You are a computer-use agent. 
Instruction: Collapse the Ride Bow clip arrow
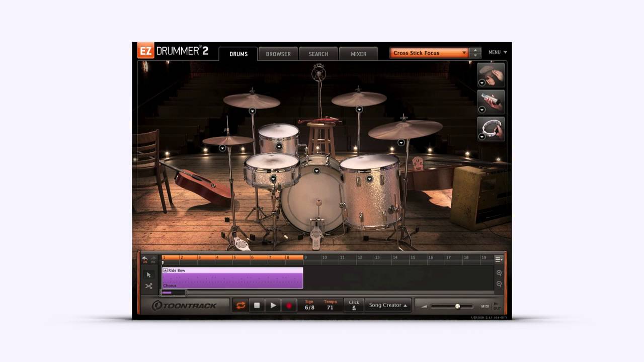165,270
